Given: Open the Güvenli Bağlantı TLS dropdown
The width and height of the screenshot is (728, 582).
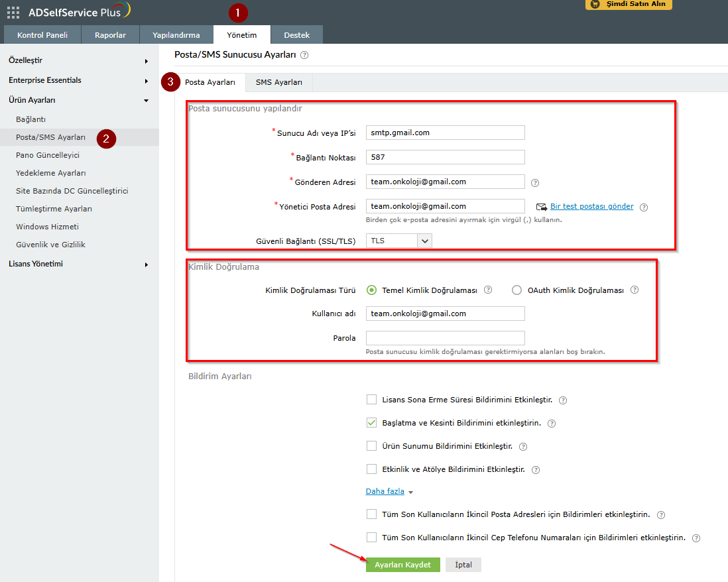Looking at the screenshot, I should 399,241.
